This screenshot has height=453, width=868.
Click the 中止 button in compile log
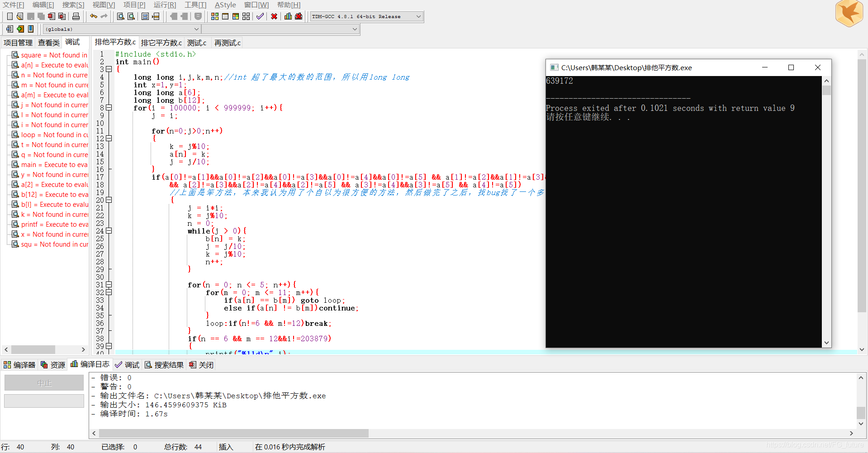pyautogui.click(x=44, y=383)
